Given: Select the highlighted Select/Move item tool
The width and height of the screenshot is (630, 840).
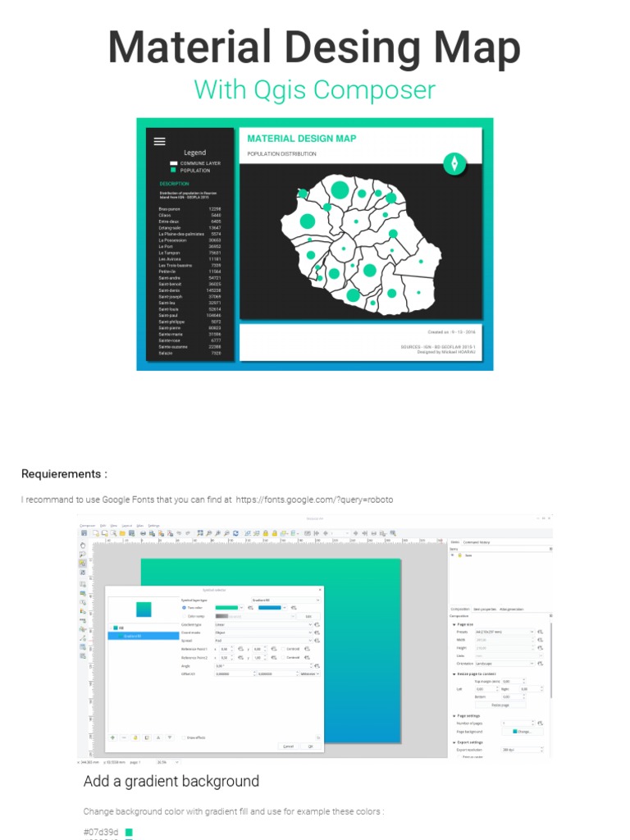Looking at the screenshot, I should click(83, 563).
